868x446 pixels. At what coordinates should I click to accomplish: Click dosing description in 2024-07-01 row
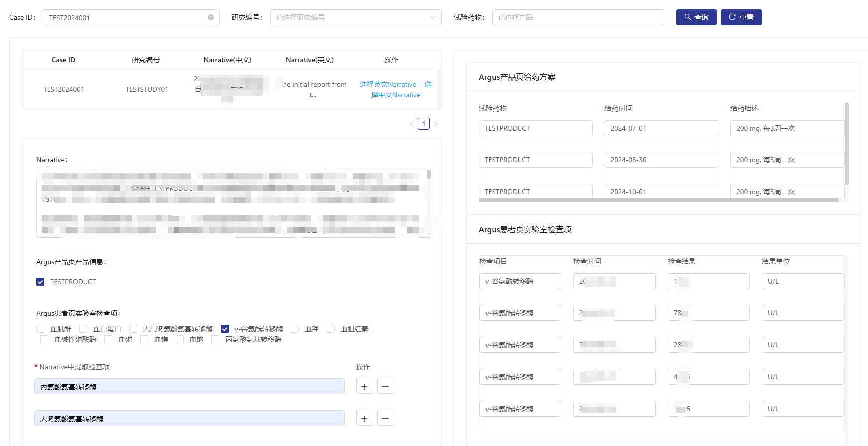click(x=787, y=128)
